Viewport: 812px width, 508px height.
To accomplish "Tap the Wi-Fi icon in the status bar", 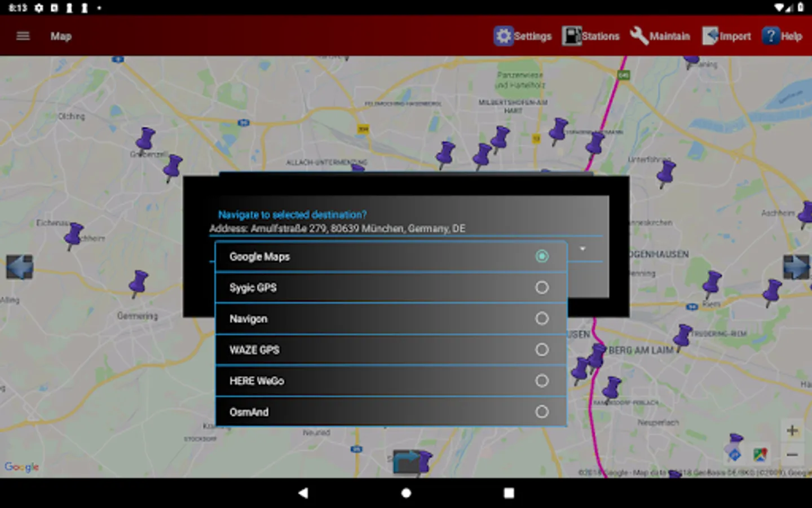I will tap(779, 7).
